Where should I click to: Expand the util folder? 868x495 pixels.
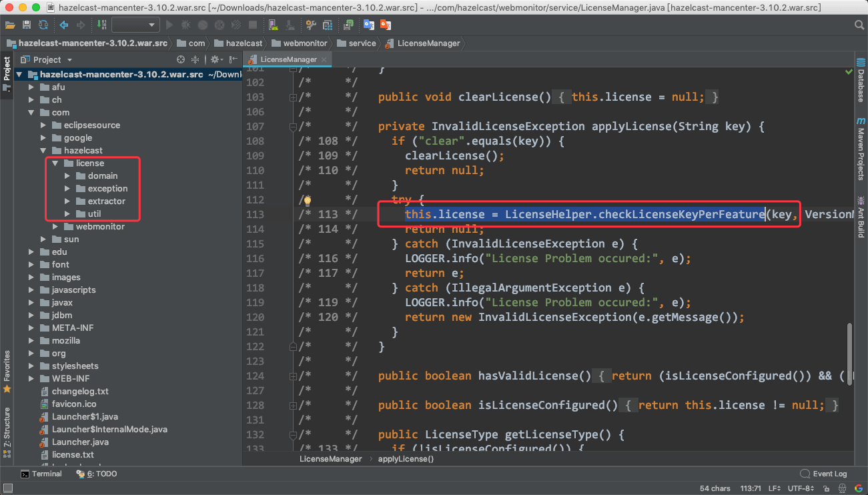pyautogui.click(x=67, y=213)
